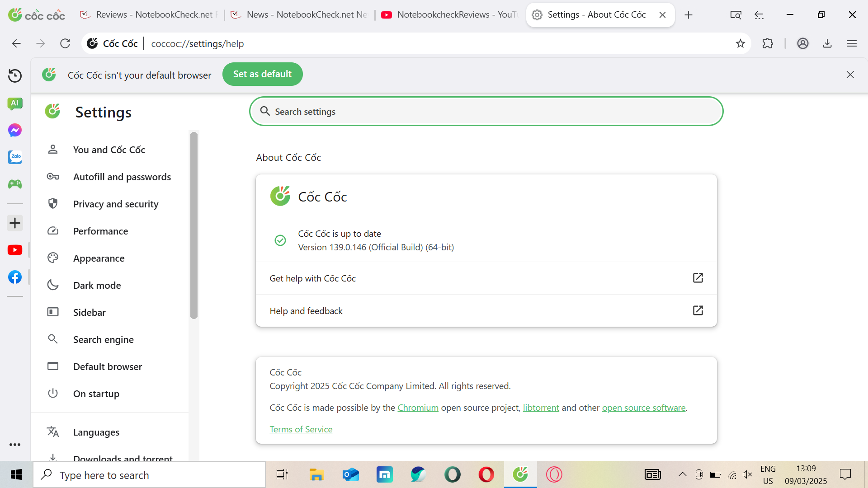Open You and Cốc Cốc settings

click(x=109, y=150)
